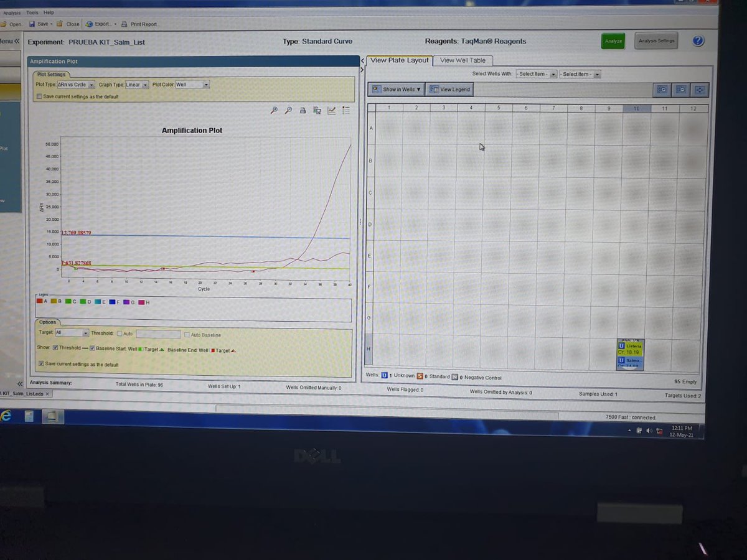Zoom in on the amplification plot
Image resolution: width=747 pixels, height=560 pixels.
click(x=275, y=110)
